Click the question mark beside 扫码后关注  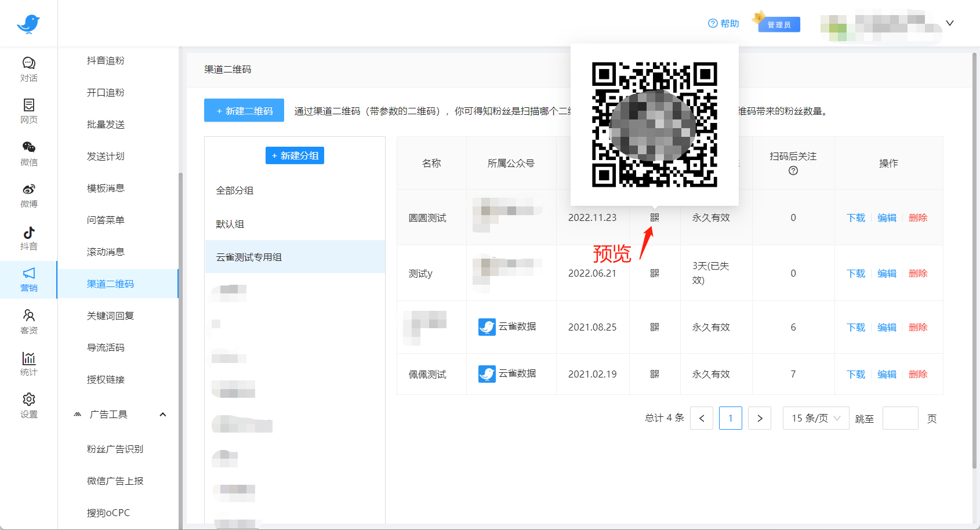click(793, 170)
